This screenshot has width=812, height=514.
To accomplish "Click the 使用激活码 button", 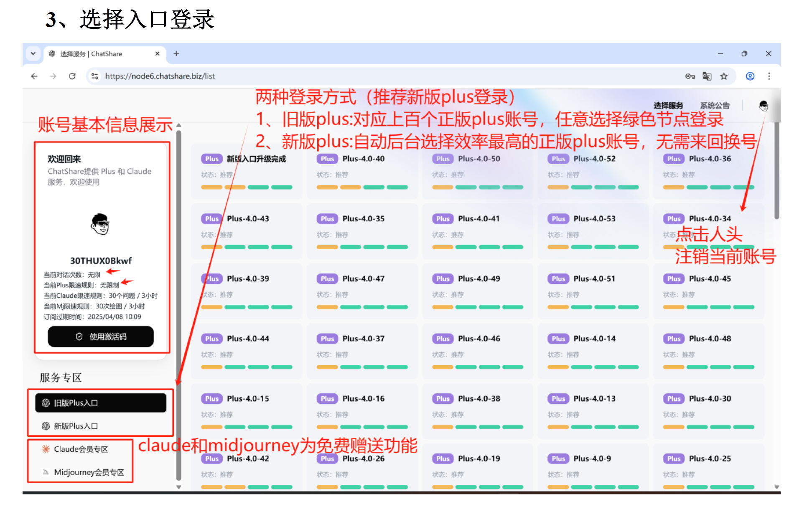I will pos(101,337).
